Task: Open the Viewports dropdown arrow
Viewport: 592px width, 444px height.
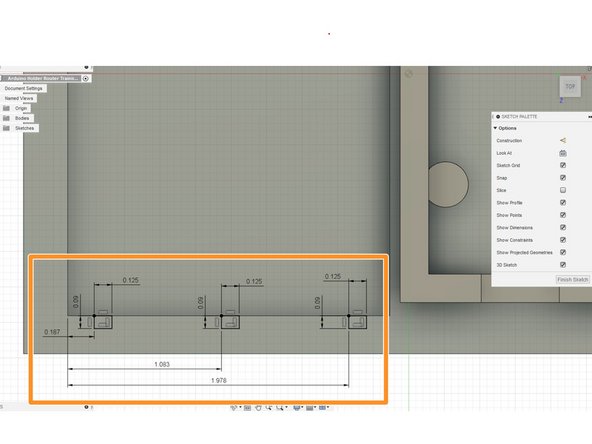Action: tap(328, 407)
